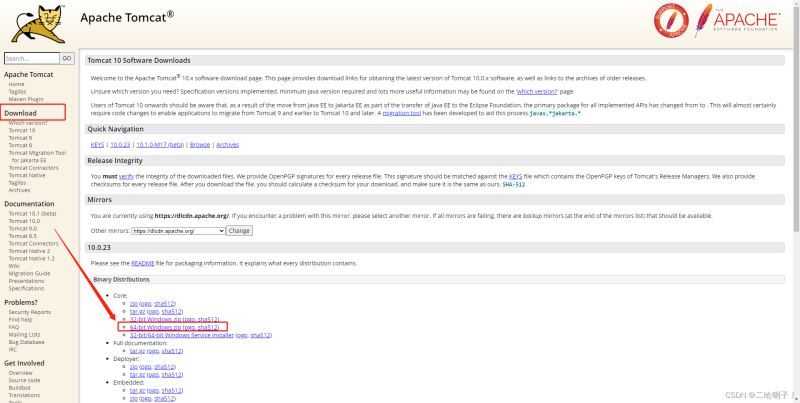The height and width of the screenshot is (403, 800).
Task: Select Tomcat 10 in Download sidebar
Action: [22, 131]
